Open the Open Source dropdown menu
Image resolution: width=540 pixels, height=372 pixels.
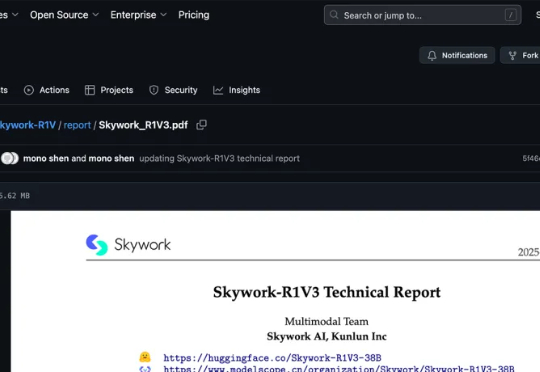tap(64, 15)
